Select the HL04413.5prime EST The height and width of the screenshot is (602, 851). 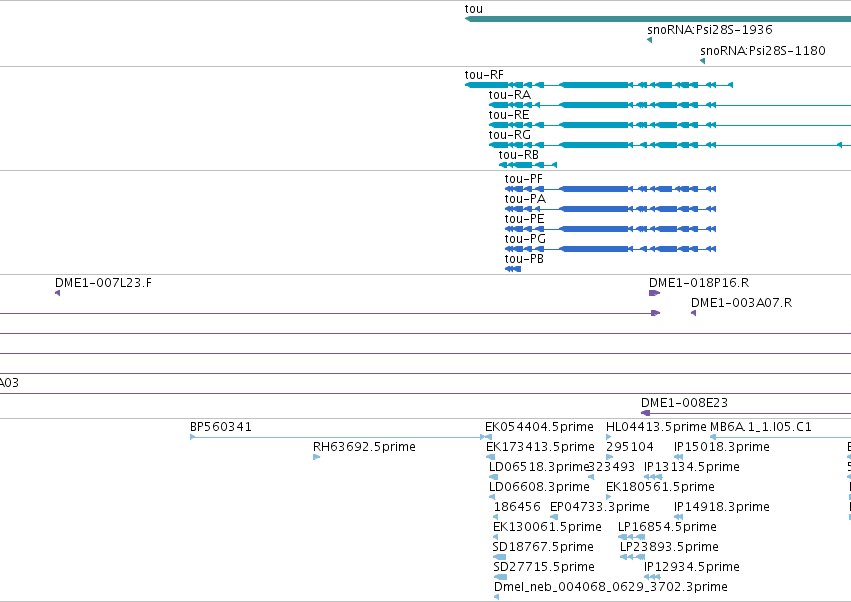[609, 437]
